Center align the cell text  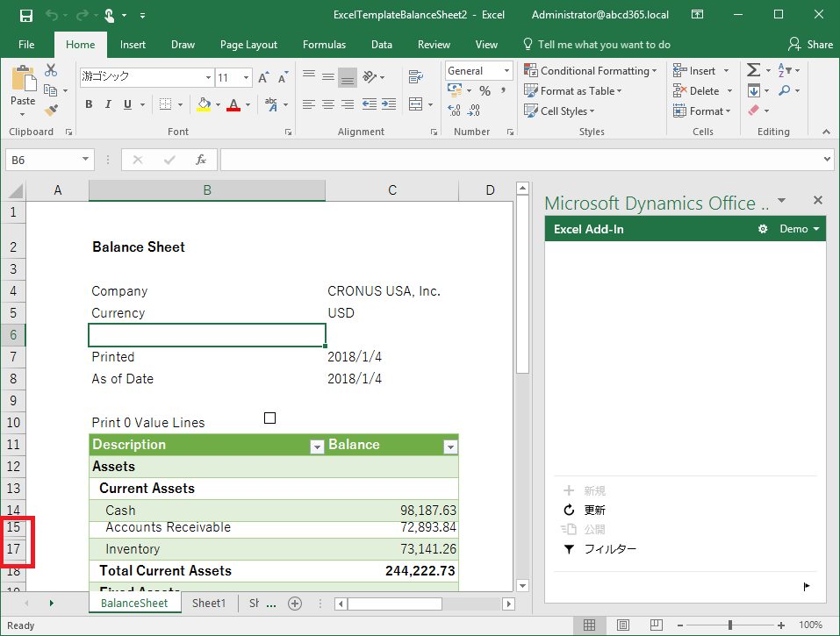coord(328,104)
